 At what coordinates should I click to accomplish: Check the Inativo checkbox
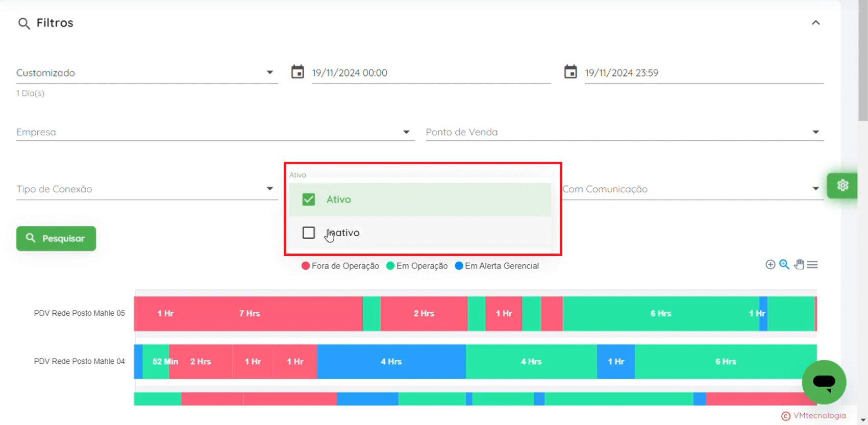tap(309, 233)
